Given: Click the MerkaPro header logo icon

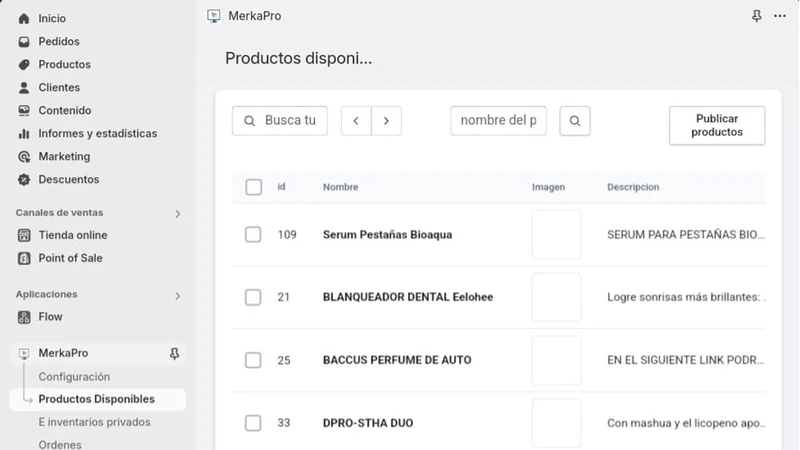Looking at the screenshot, I should pyautogui.click(x=214, y=16).
